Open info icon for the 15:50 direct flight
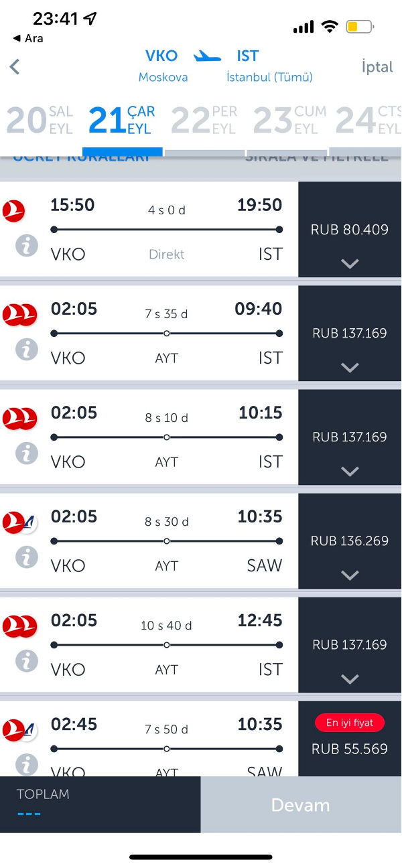The width and height of the screenshot is (402, 868). (x=27, y=245)
